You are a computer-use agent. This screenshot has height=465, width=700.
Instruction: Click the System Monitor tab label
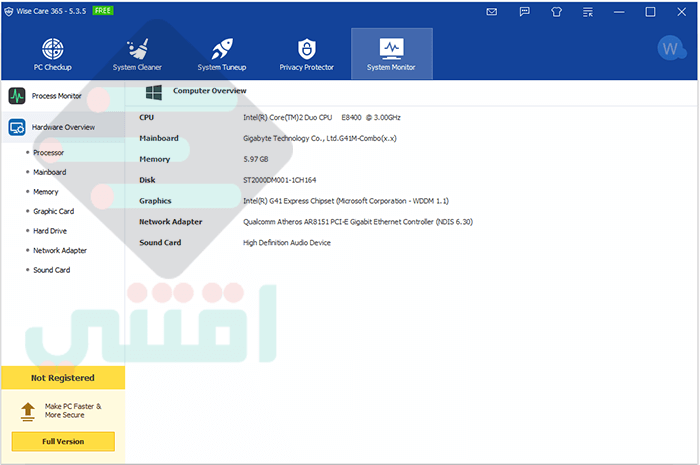(392, 67)
